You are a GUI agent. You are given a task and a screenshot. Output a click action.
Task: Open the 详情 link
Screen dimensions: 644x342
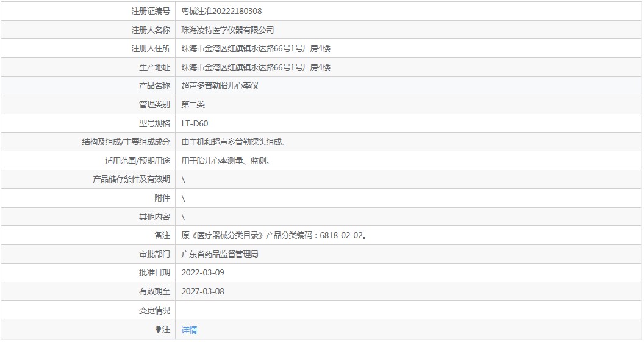189,330
